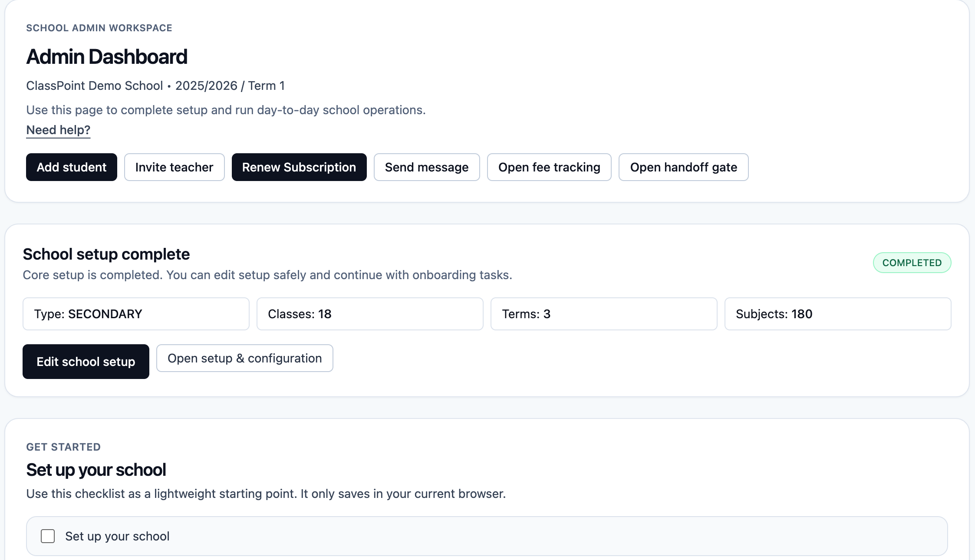Click the COMPLETED status badge
The height and width of the screenshot is (560, 975).
(x=912, y=263)
